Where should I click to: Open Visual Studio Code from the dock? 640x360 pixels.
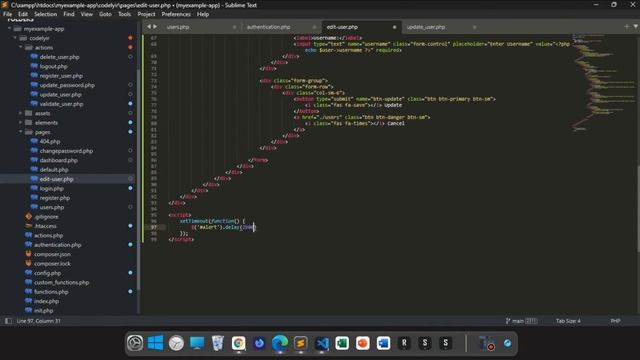[x=322, y=343]
